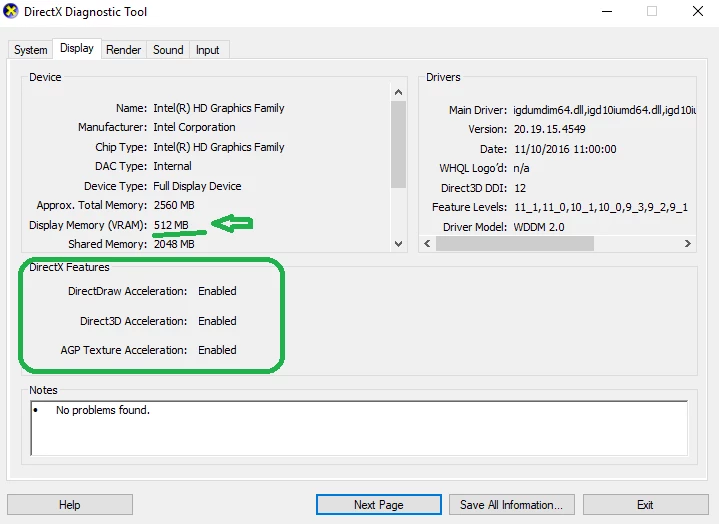Click the 'DirectDraw Acceleration:' label
This screenshot has height=524, width=719.
coord(127,291)
